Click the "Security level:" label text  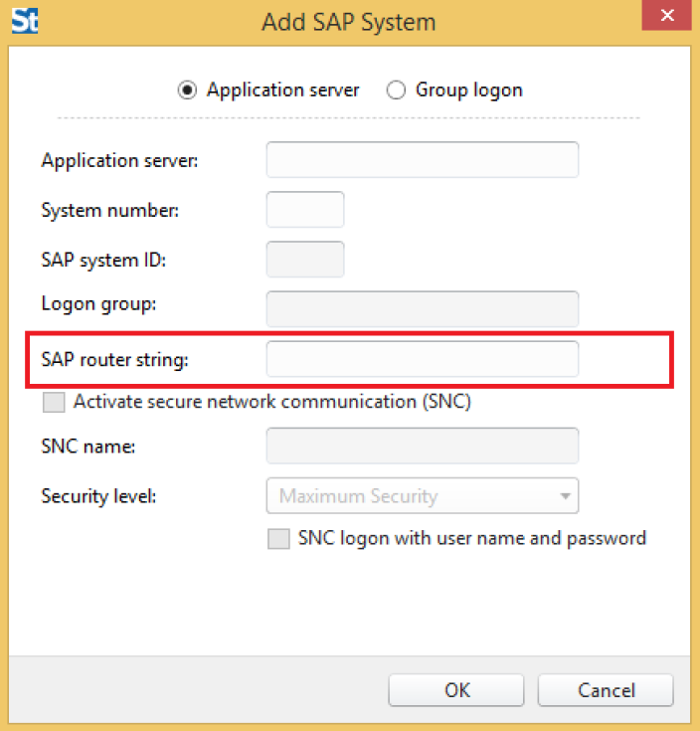pos(98,496)
